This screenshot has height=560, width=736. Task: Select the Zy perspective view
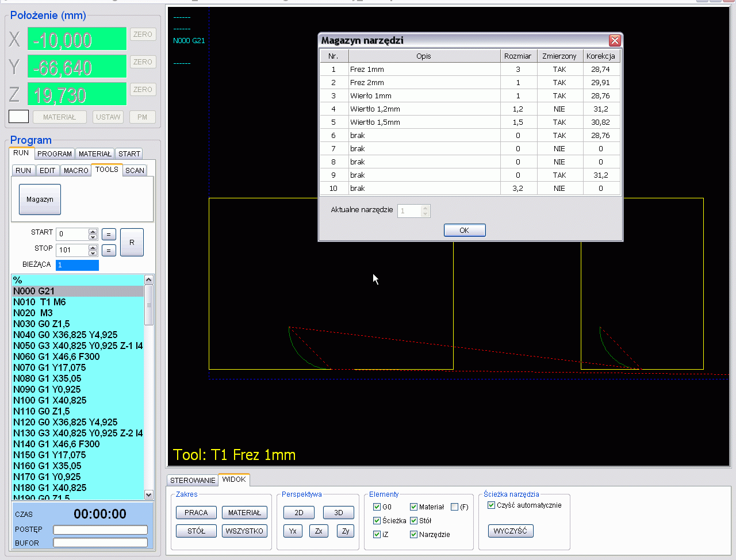346,531
